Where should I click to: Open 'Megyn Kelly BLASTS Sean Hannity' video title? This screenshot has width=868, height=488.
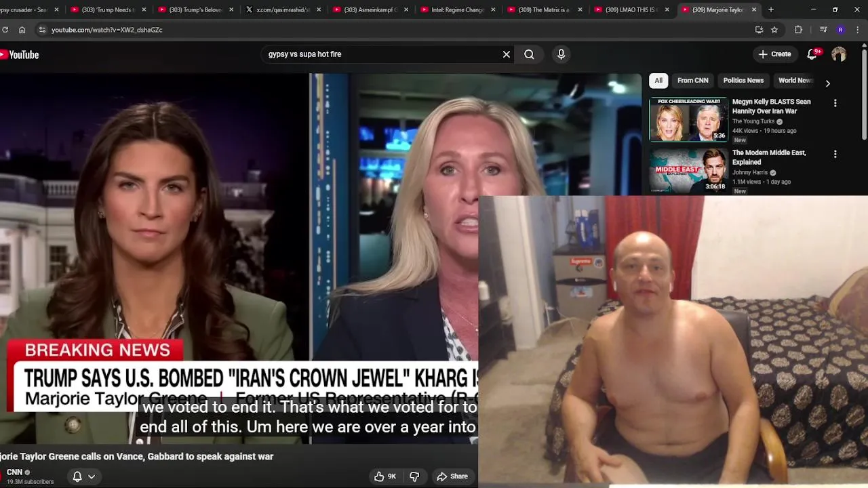pos(771,106)
